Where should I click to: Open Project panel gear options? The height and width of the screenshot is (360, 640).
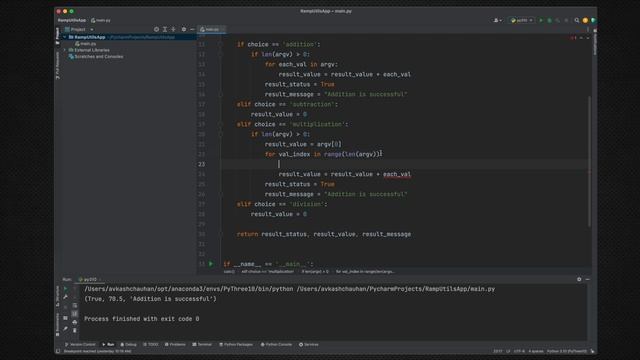point(184,29)
